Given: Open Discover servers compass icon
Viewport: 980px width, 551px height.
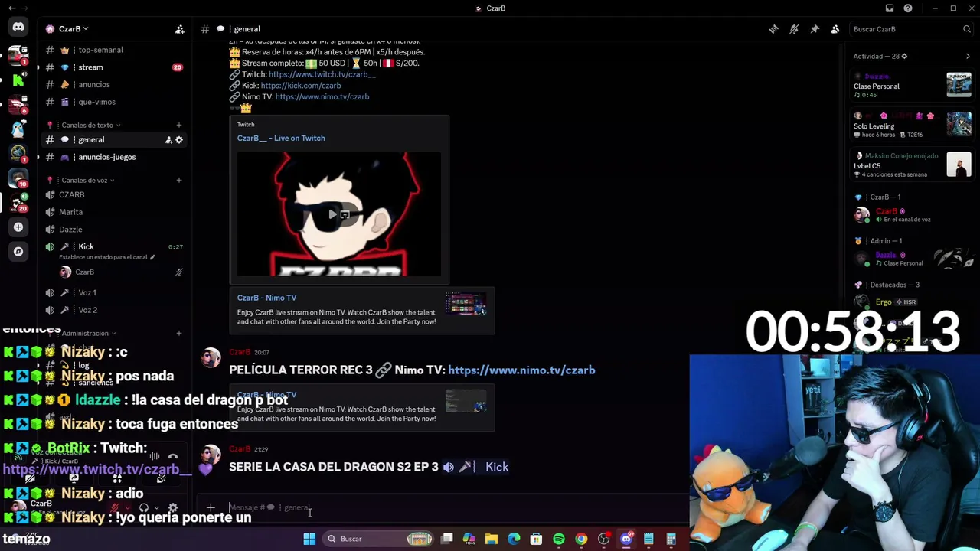Looking at the screenshot, I should (x=18, y=251).
